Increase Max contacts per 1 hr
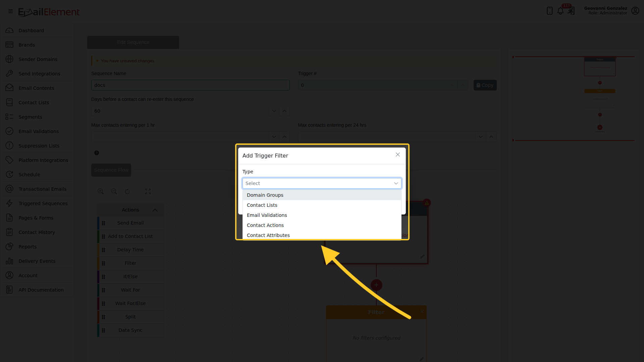Viewport: 644px width, 362px height. pyautogui.click(x=284, y=137)
